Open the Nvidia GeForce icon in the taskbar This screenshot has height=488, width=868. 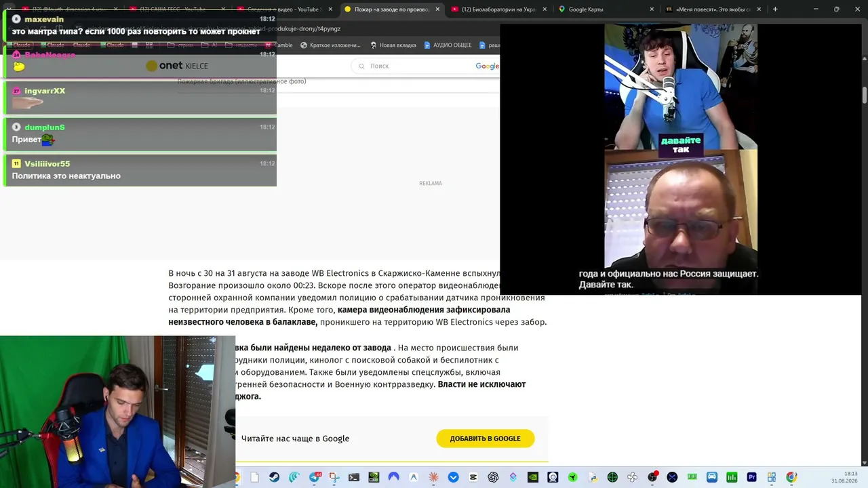click(x=374, y=477)
